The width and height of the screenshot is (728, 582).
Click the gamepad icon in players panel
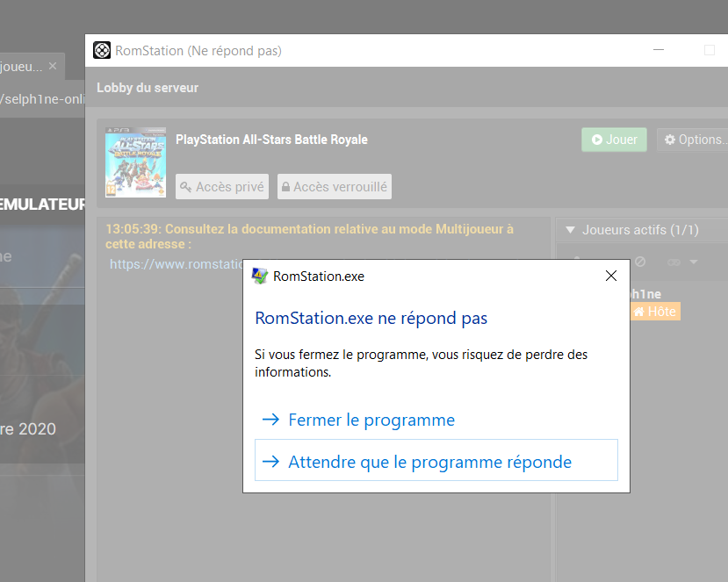pos(674,262)
